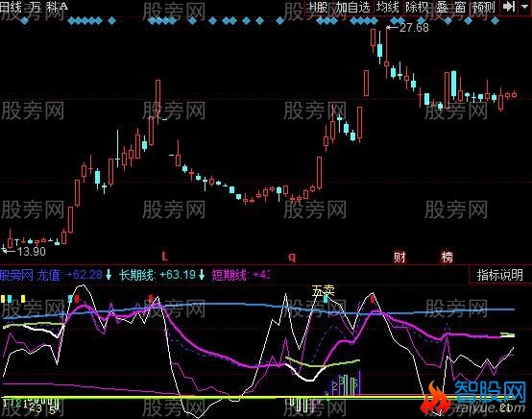Select the 日线 daily period label
532x419 pixels.
(x=11, y=7)
